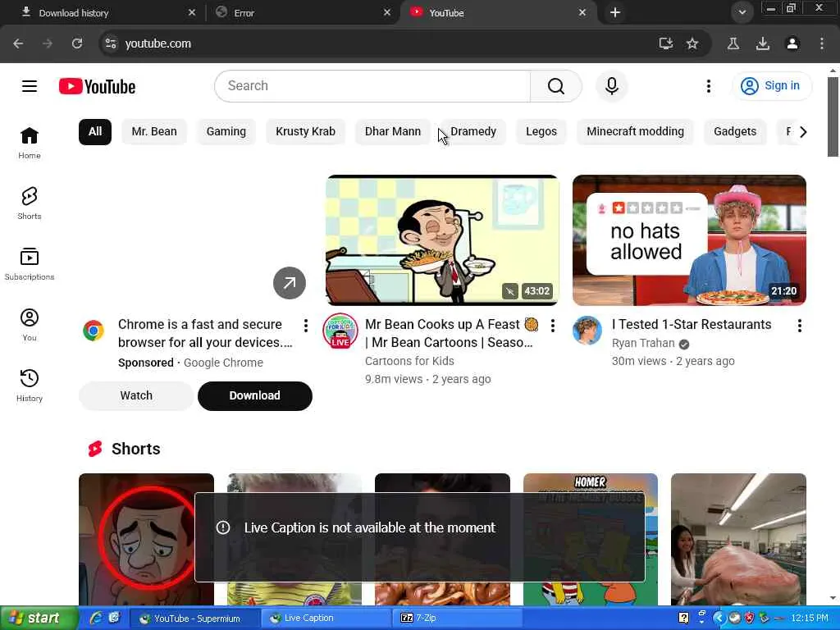Reload the page

coord(77,43)
